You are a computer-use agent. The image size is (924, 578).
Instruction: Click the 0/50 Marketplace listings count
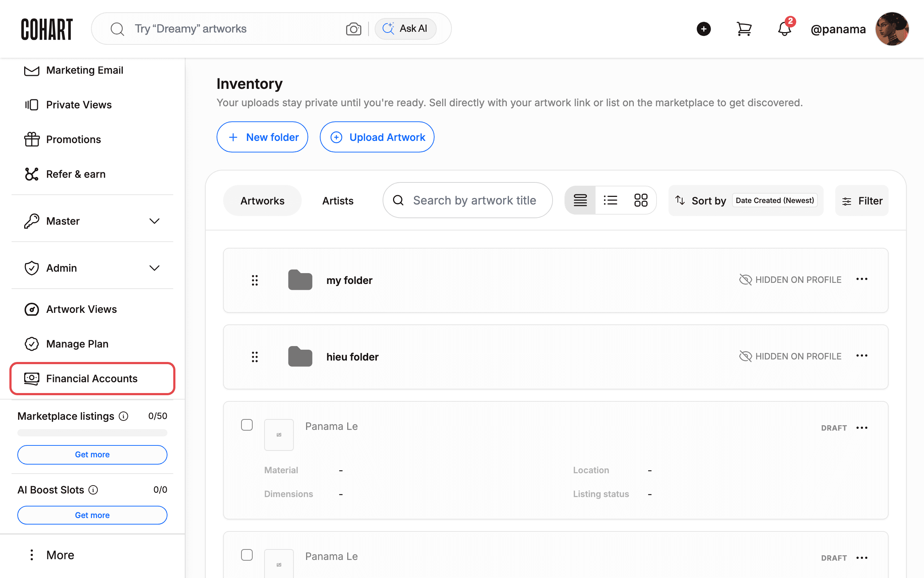pos(157,416)
